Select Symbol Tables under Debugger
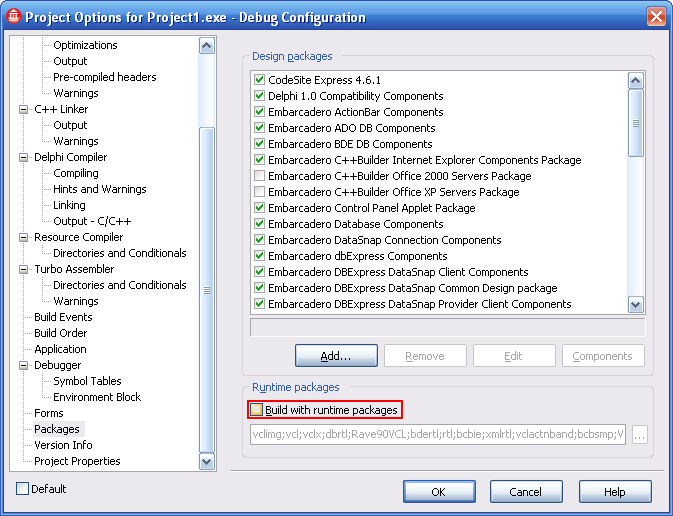 pos(87,381)
